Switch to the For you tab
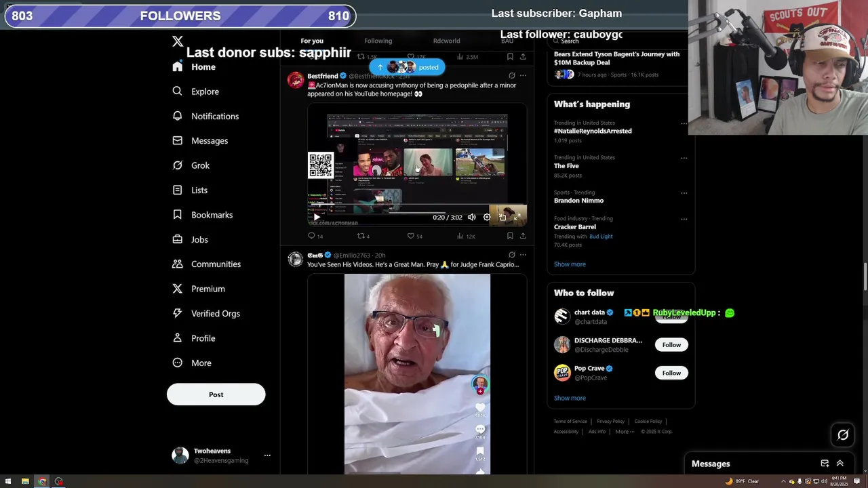The image size is (868, 488). (x=312, y=41)
